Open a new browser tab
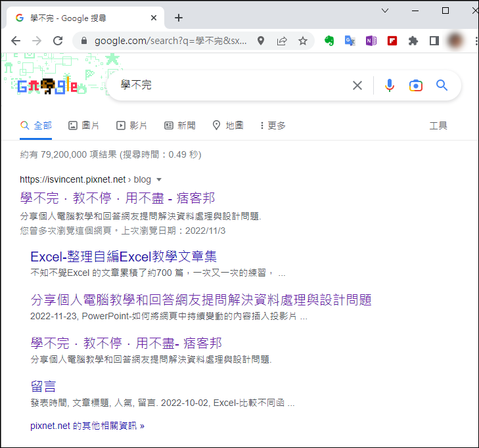This screenshot has height=448, width=479. point(179,18)
